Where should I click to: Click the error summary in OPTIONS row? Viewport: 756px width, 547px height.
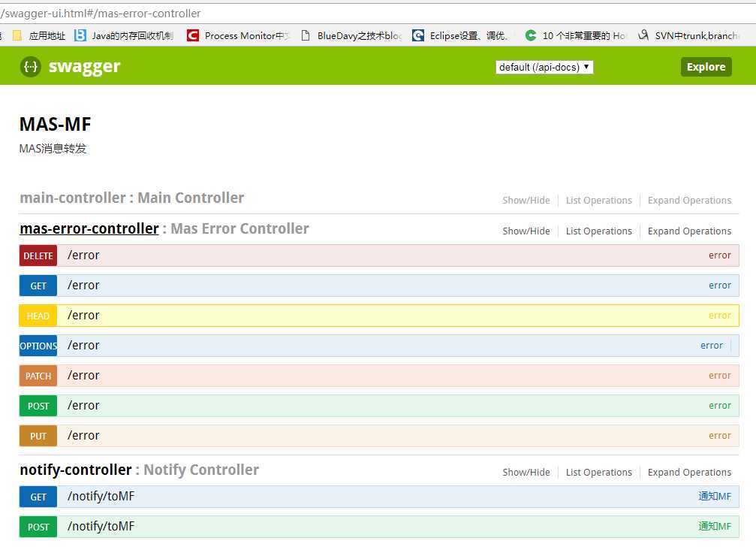point(712,346)
